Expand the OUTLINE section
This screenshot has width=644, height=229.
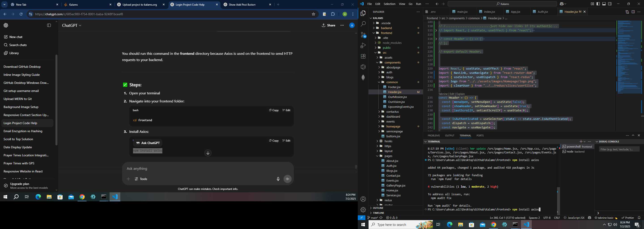pos(378,208)
